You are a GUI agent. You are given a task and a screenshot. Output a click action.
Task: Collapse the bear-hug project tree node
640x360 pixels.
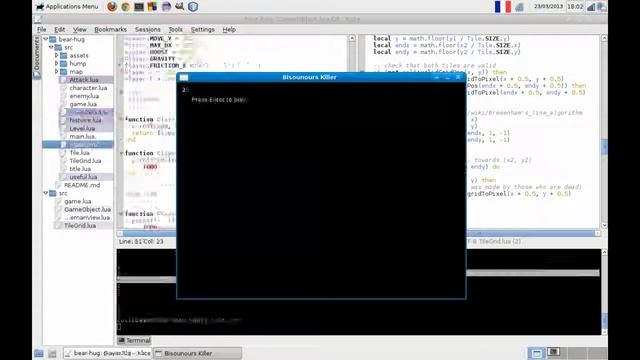click(x=46, y=39)
